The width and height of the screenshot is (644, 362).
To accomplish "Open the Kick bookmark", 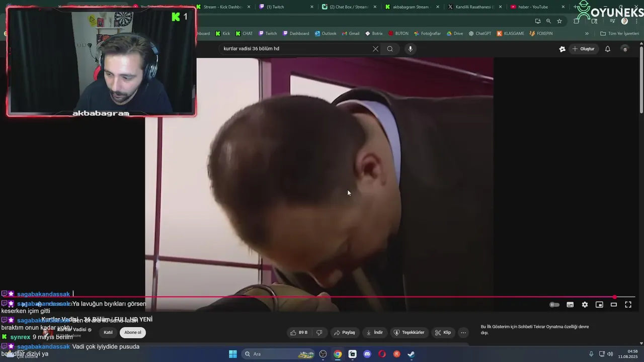I will pyautogui.click(x=223, y=34).
